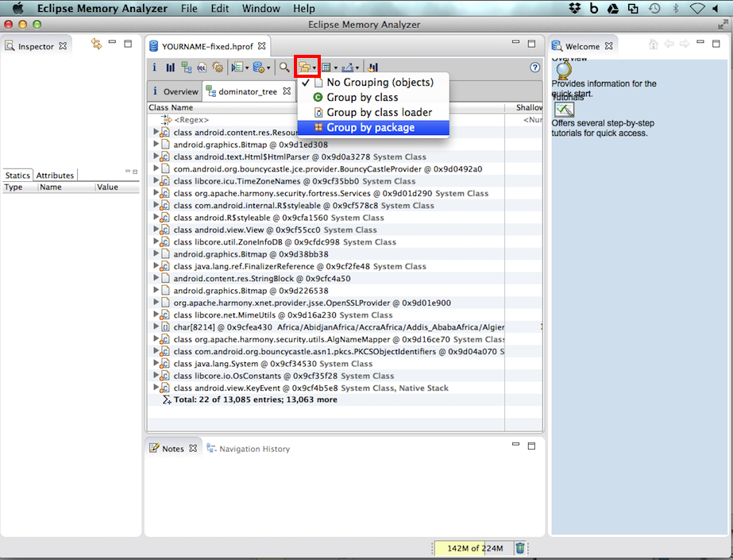Viewport: 733px width, 560px height.
Task: Select the Attributes tab in Inspector
Action: (x=55, y=176)
